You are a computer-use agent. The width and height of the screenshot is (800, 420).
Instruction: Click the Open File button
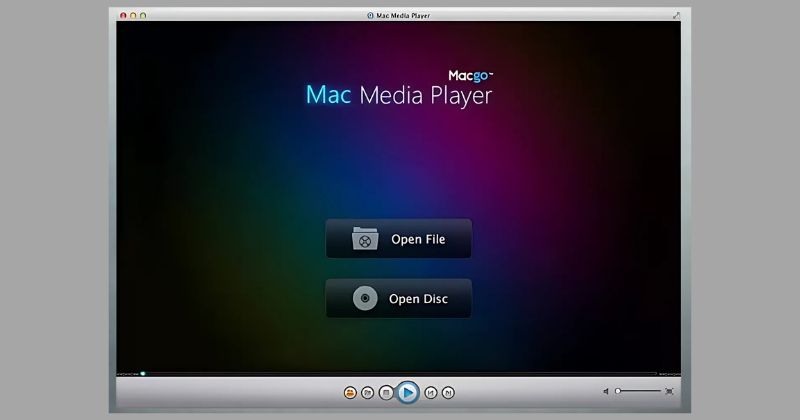coord(398,238)
